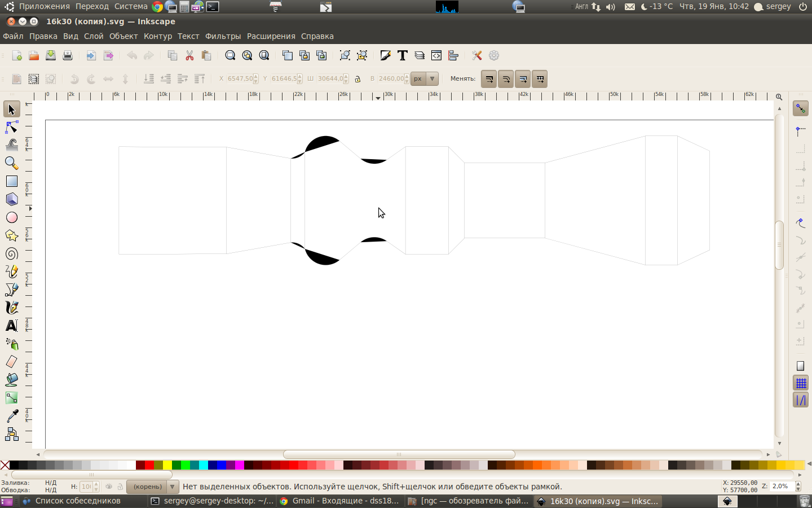Open the Приложения system menu
Viewport: 812px width, 508px height.
(x=44, y=6)
